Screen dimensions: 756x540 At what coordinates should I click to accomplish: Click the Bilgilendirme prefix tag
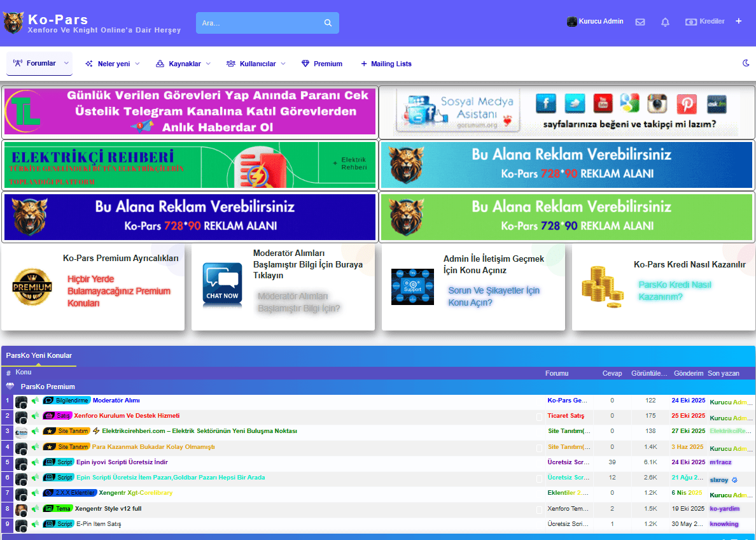click(x=67, y=401)
